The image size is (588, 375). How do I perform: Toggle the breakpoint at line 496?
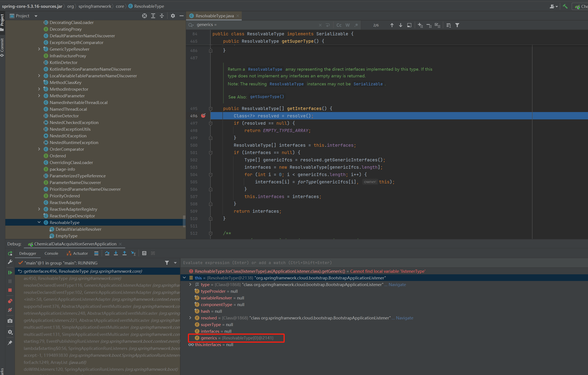point(203,116)
